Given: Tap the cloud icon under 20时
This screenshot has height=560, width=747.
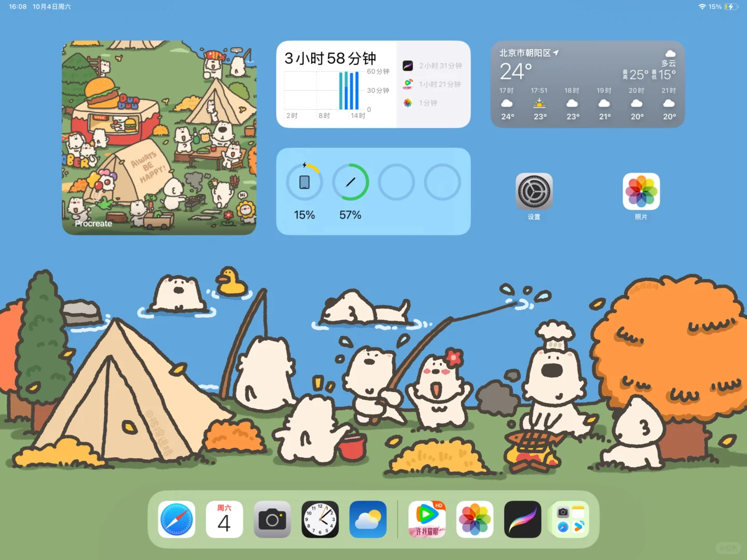Looking at the screenshot, I should pyautogui.click(x=637, y=103).
